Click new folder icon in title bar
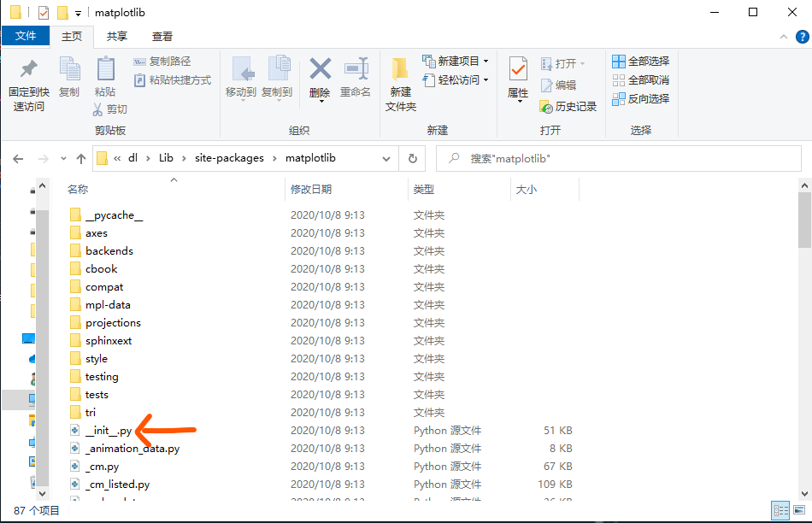The width and height of the screenshot is (812, 523). click(62, 13)
